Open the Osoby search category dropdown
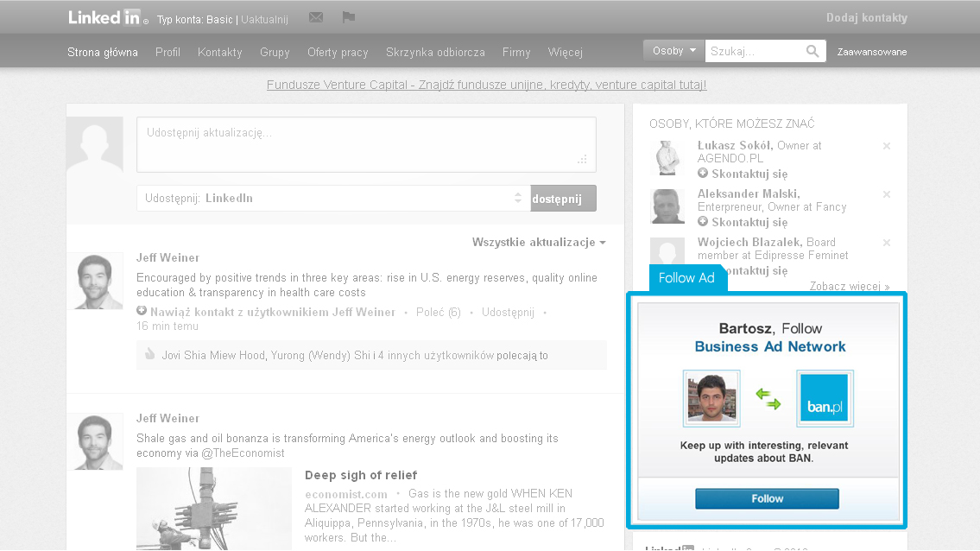Image resolution: width=980 pixels, height=551 pixels. coord(673,51)
